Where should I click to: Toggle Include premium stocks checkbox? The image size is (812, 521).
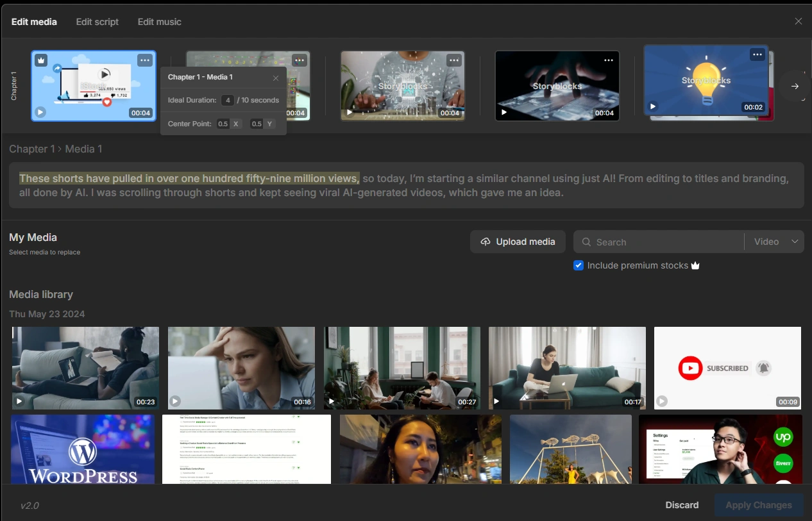(579, 265)
